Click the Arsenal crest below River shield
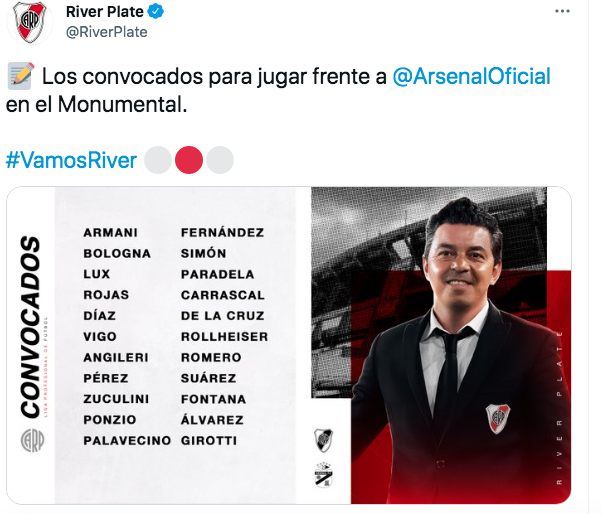602x514 pixels. 323,474
